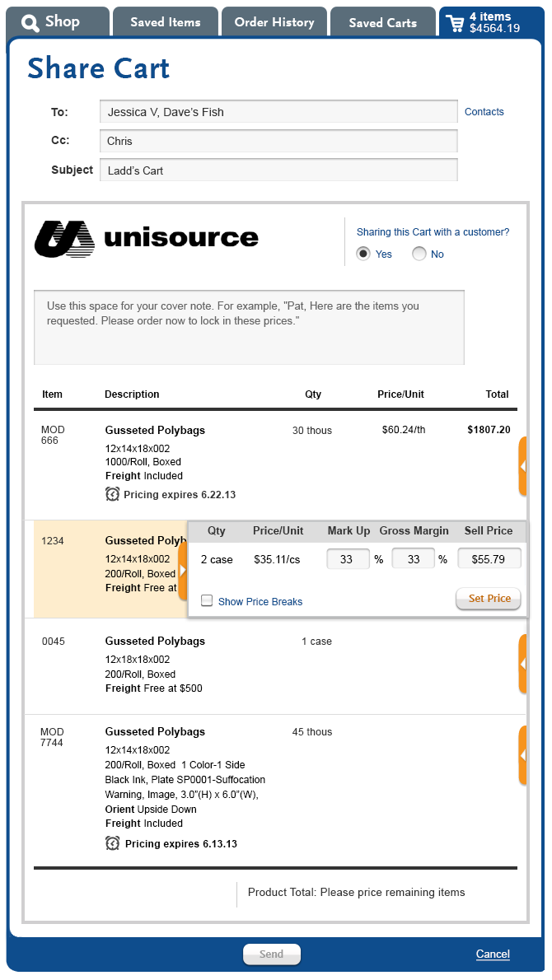Click the $35.11/cs price value
Image resolution: width=552 pixels, height=980 pixels.
277,559
